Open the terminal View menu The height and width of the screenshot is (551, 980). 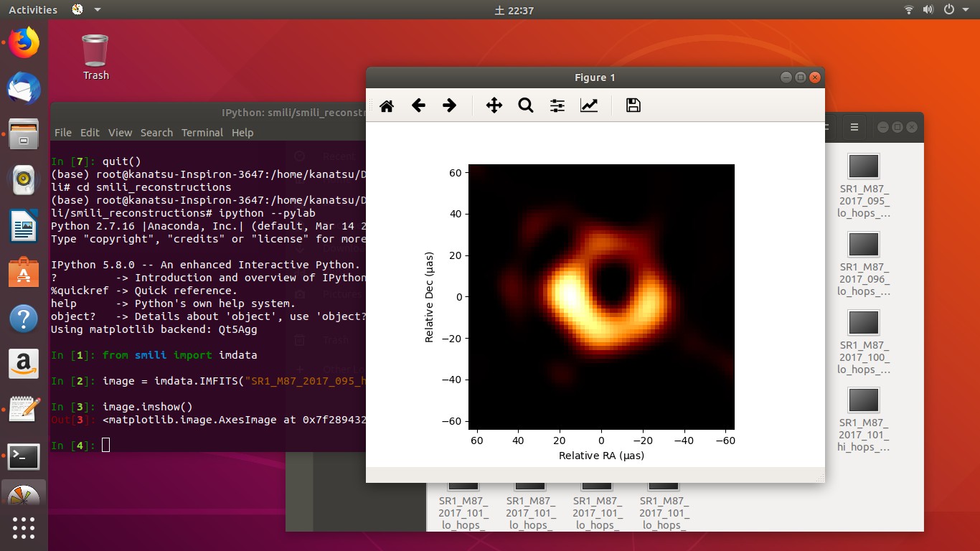click(x=120, y=133)
